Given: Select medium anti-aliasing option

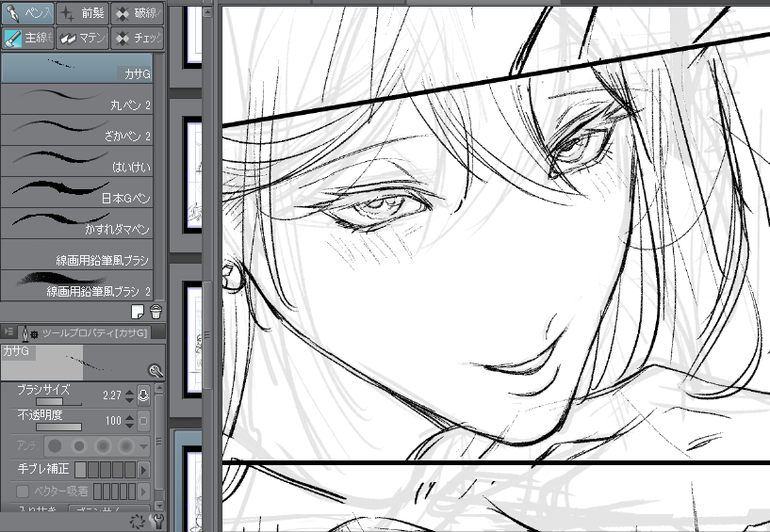Looking at the screenshot, I should pyautogui.click(x=103, y=446).
